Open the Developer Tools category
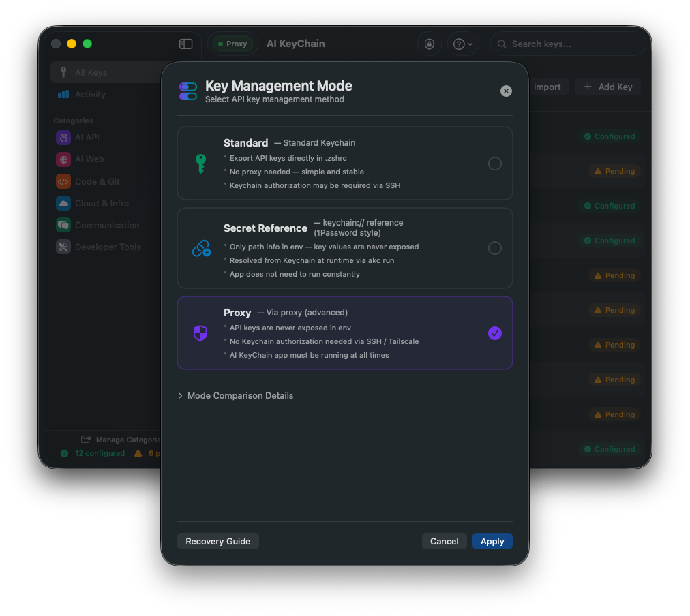 tap(106, 247)
